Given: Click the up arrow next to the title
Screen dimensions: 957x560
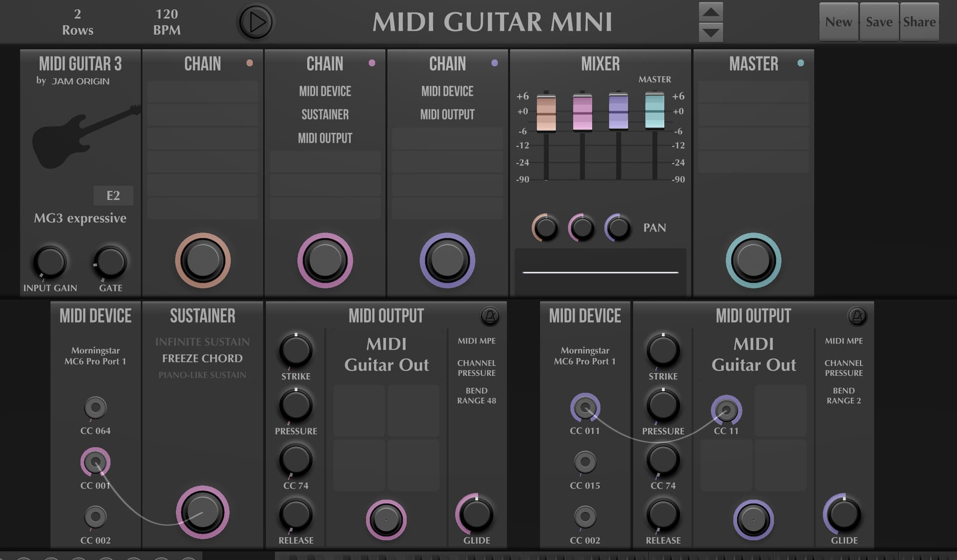Looking at the screenshot, I should tap(711, 12).
